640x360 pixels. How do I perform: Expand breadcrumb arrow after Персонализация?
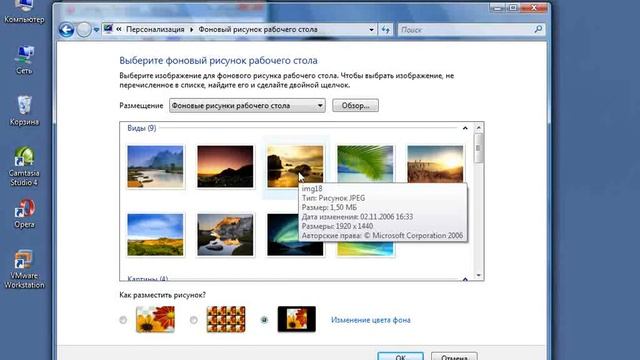pos(191,29)
